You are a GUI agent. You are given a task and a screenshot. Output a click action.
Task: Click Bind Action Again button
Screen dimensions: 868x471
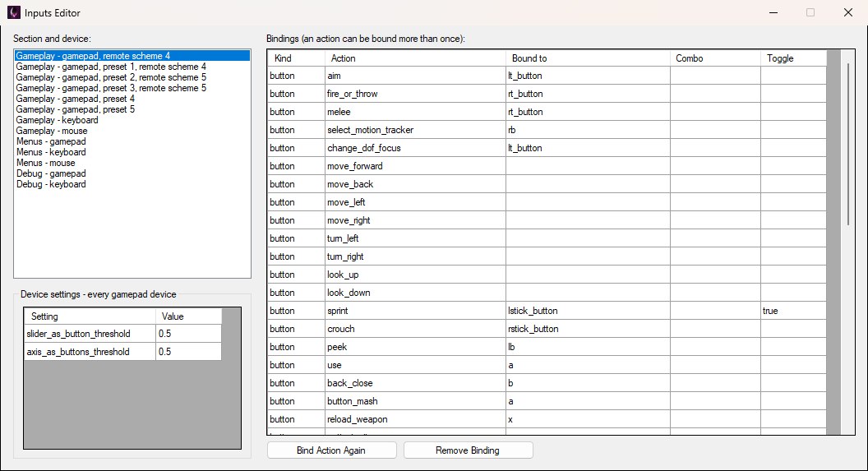331,450
